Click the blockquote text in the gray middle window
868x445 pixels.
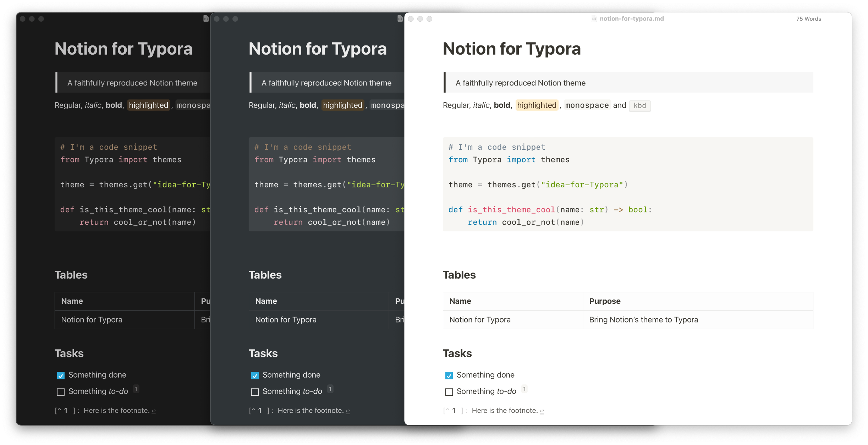coord(326,83)
